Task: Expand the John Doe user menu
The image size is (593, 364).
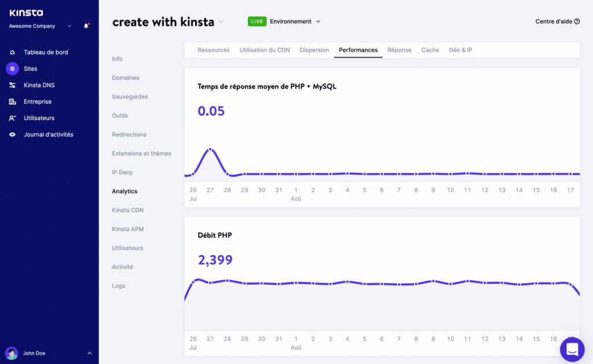Action: pyautogui.click(x=89, y=353)
